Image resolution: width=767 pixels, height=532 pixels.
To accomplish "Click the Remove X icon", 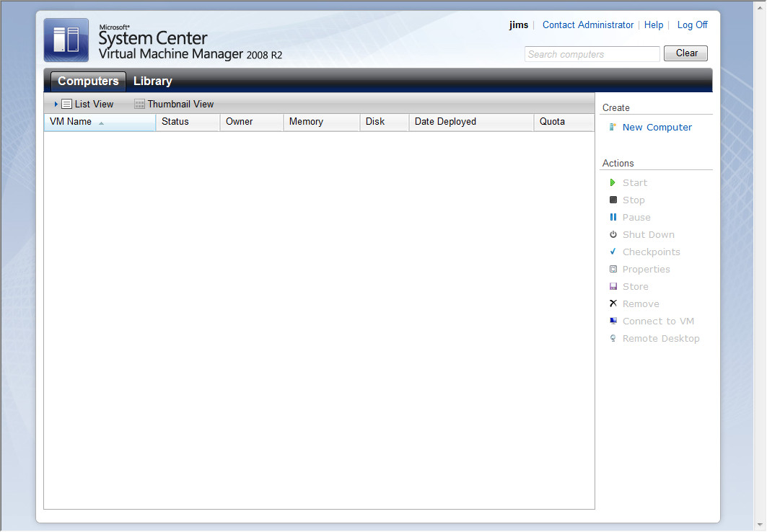I will pyautogui.click(x=613, y=304).
